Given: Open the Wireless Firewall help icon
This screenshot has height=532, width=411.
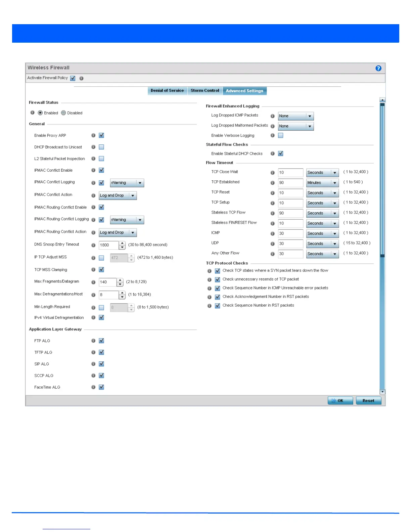Looking at the screenshot, I should point(378,68).
